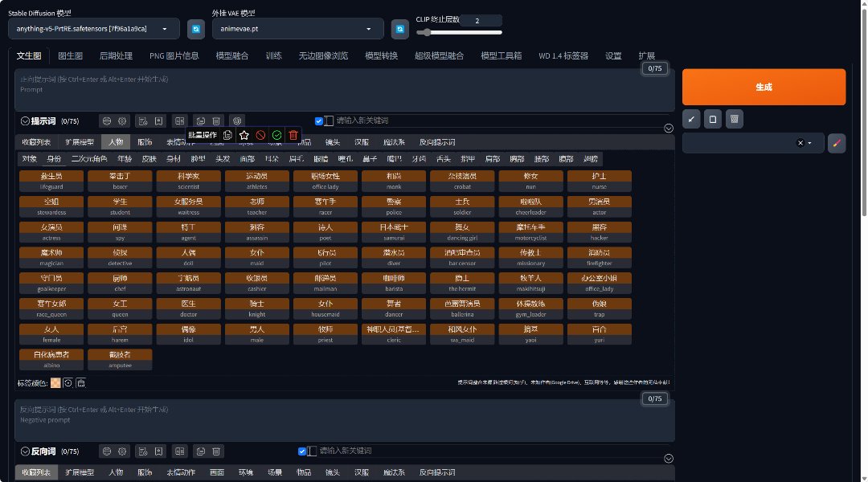868x482 pixels.
Task: Open the WD 1.4 标签器 tab
Action: [x=563, y=56]
